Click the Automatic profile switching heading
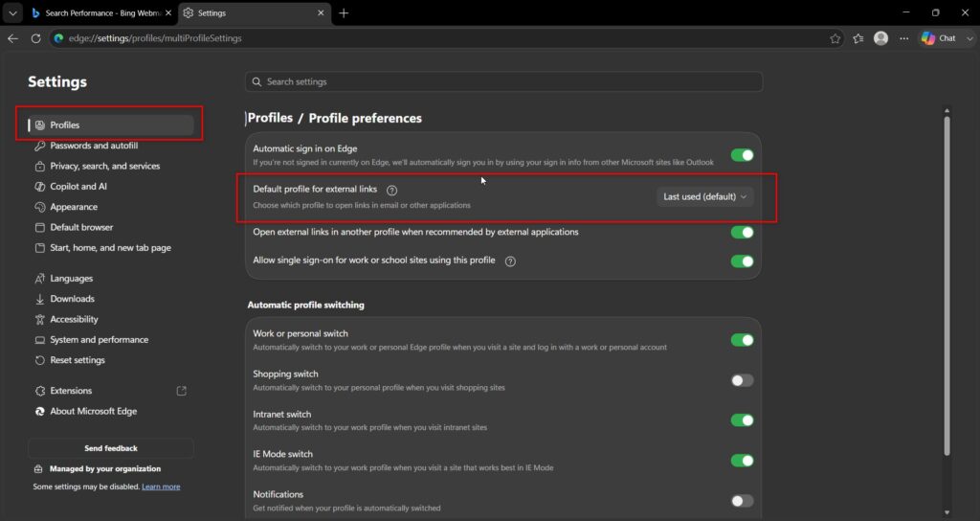This screenshot has height=521, width=980. click(305, 306)
